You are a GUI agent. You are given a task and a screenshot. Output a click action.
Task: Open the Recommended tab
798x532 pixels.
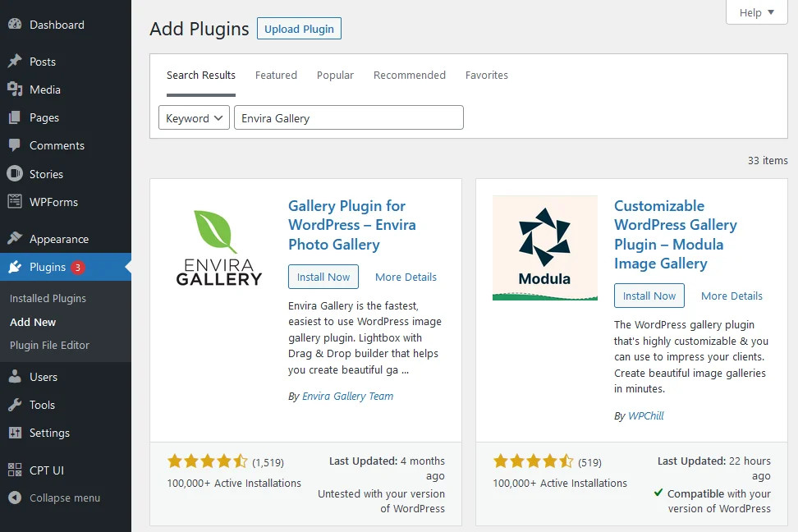(x=409, y=75)
